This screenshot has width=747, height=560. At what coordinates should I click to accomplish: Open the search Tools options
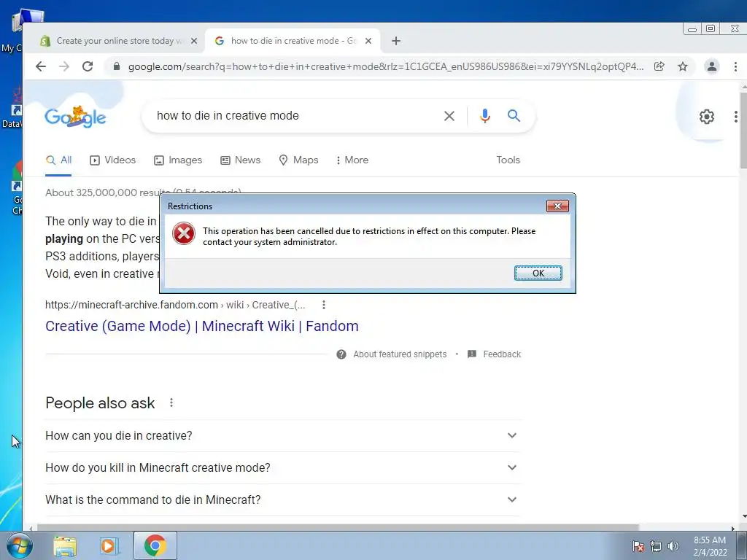coord(508,160)
